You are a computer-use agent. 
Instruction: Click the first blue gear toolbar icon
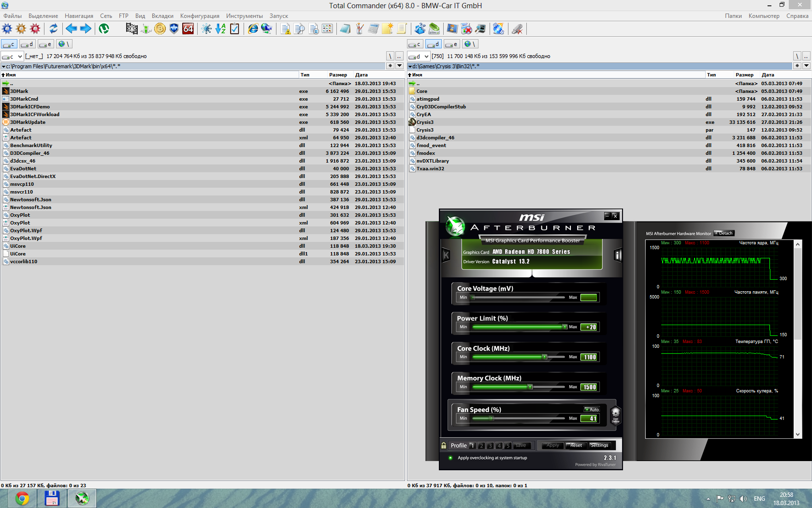point(7,29)
